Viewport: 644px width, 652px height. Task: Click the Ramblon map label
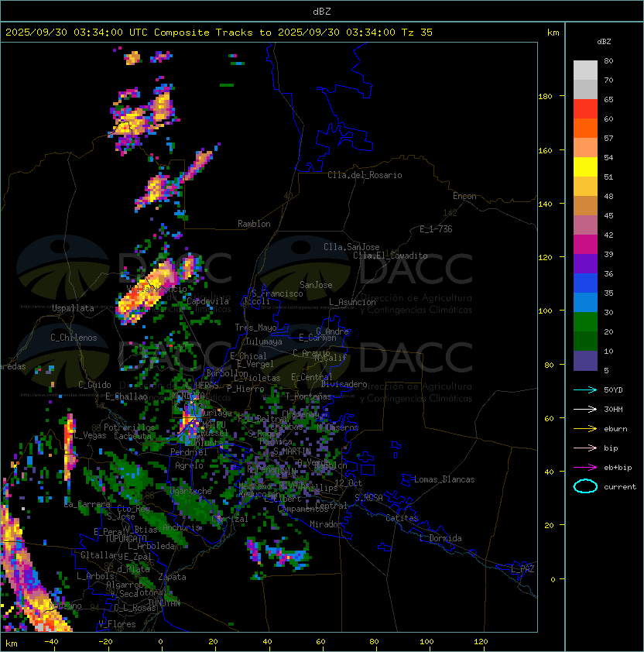point(254,224)
